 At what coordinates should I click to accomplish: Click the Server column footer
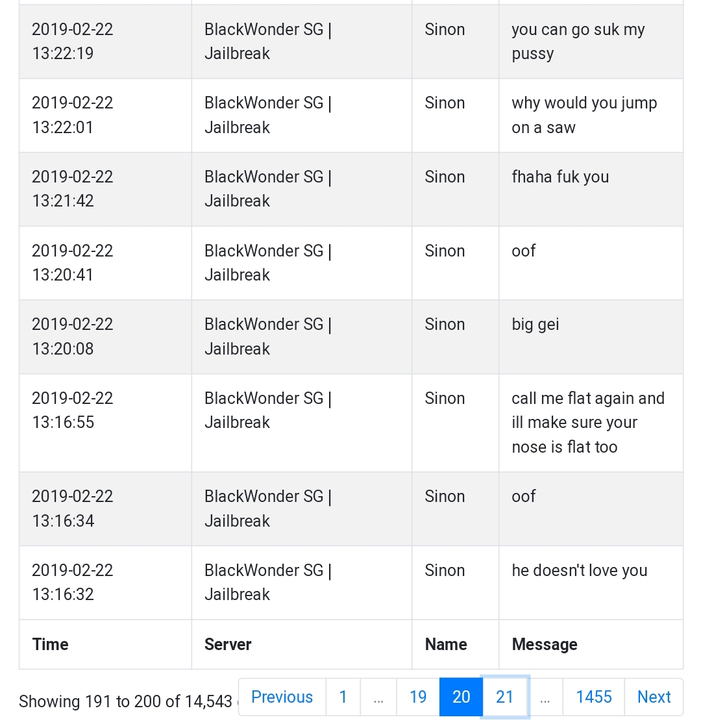point(302,644)
